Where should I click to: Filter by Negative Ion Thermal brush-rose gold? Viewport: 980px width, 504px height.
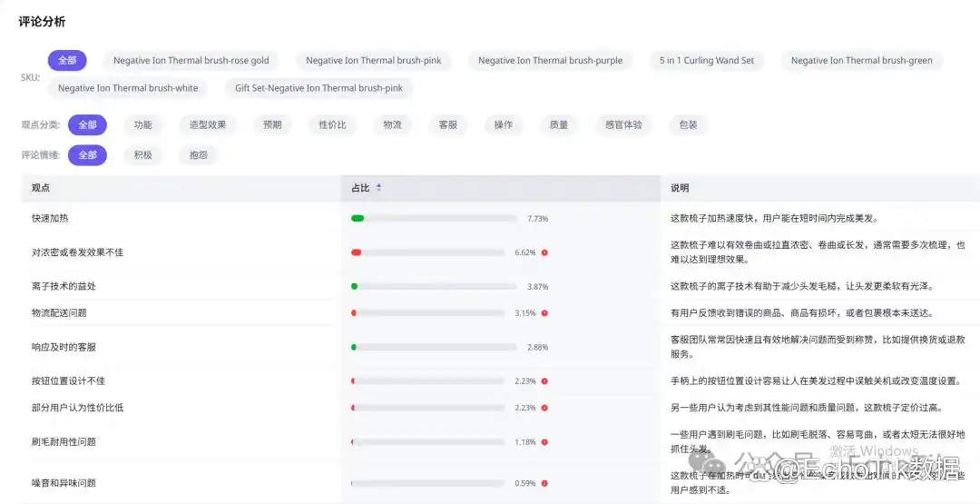point(191,61)
